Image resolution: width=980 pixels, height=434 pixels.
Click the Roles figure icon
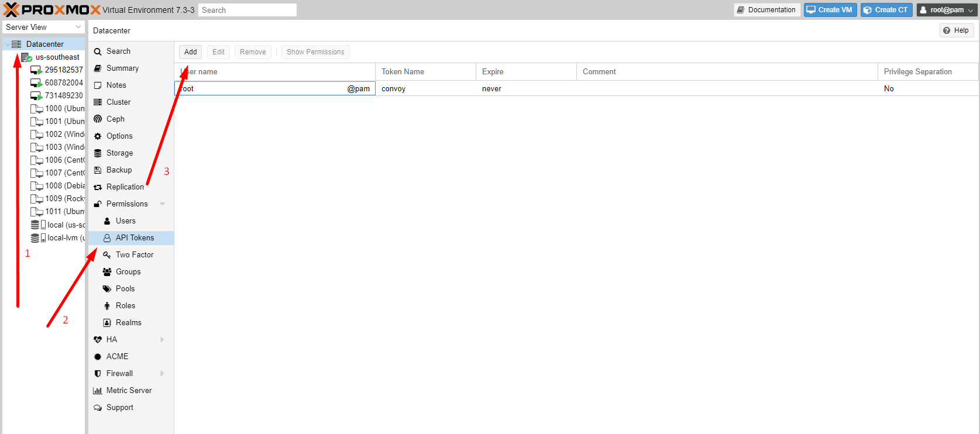[x=107, y=306]
